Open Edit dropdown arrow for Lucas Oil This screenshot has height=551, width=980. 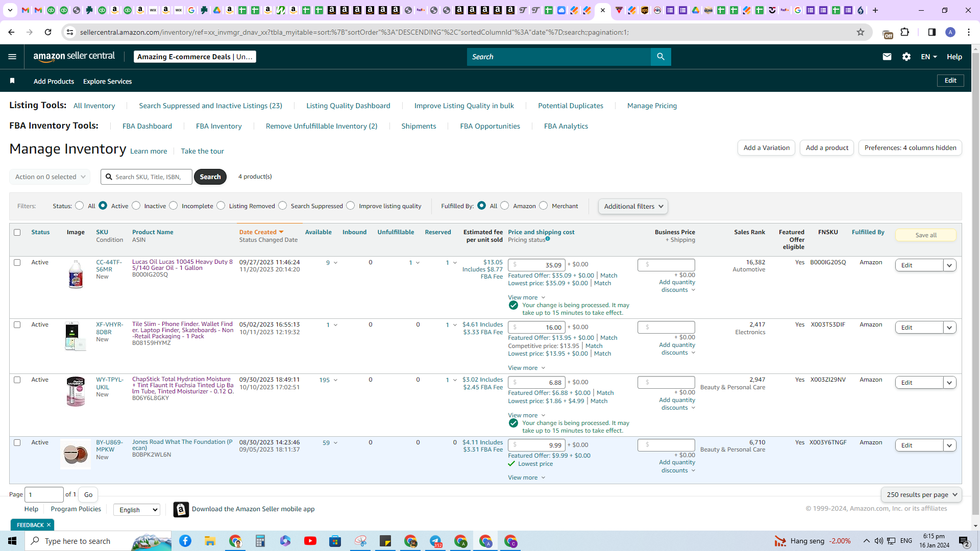click(x=949, y=265)
